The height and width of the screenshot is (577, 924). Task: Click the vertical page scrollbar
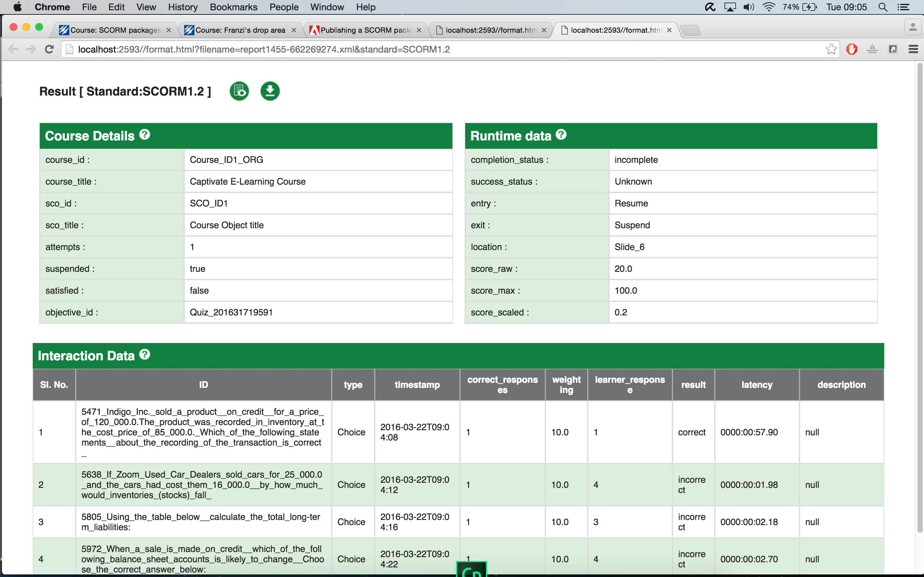point(920,298)
